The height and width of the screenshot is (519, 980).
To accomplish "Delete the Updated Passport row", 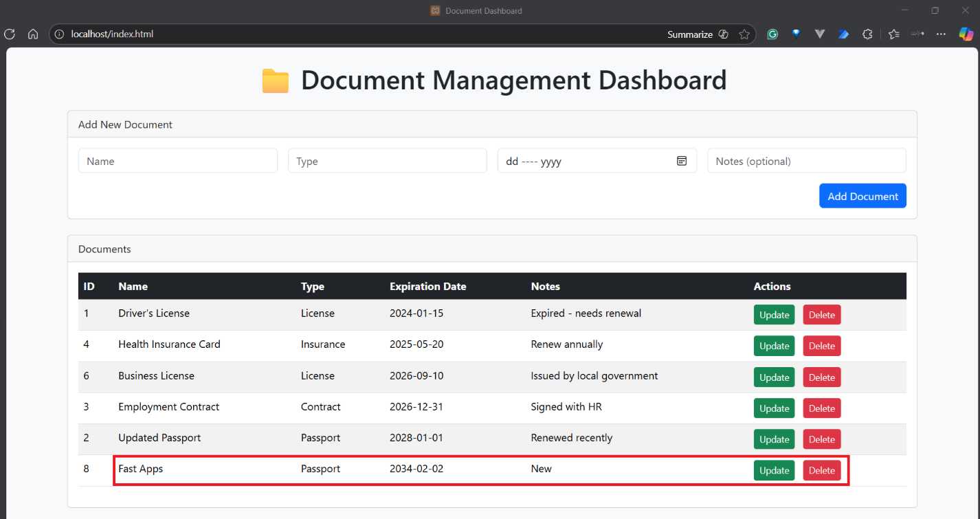I will pyautogui.click(x=822, y=439).
